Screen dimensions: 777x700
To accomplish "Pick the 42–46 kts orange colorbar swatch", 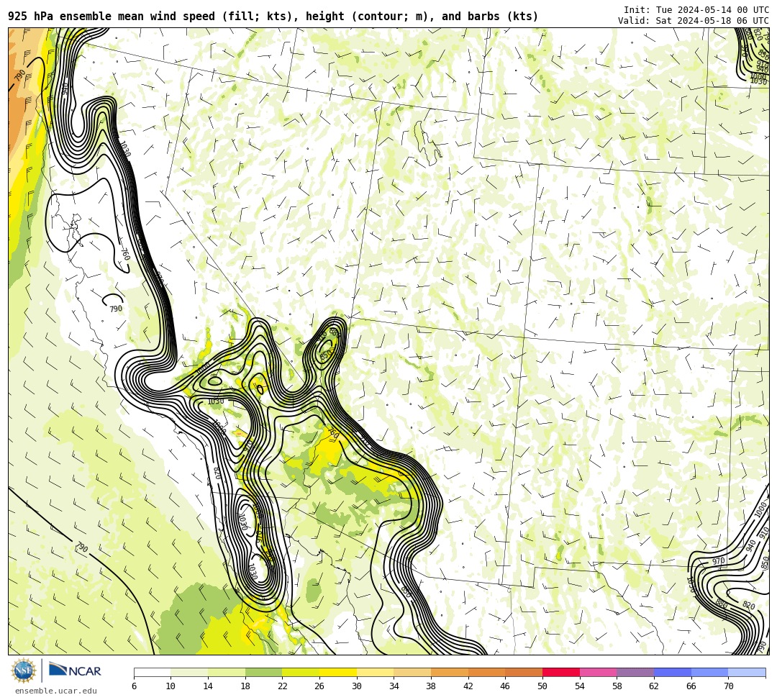I will pos(486,672).
